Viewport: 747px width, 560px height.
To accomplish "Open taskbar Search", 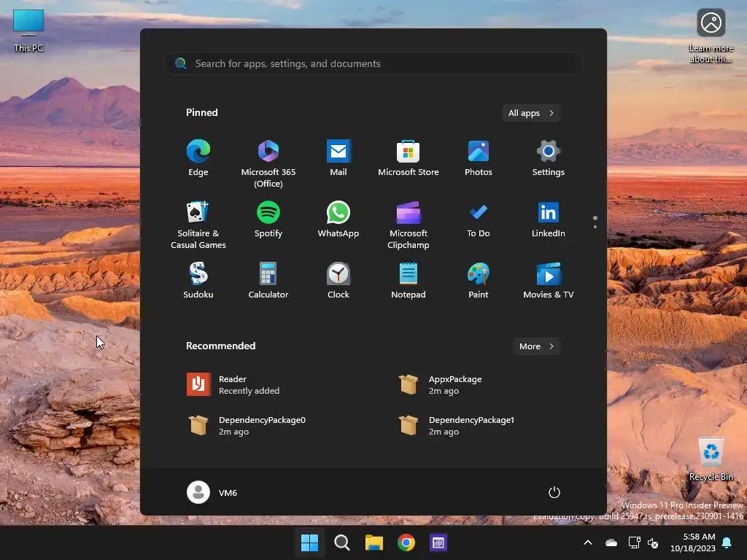I will click(x=341, y=542).
